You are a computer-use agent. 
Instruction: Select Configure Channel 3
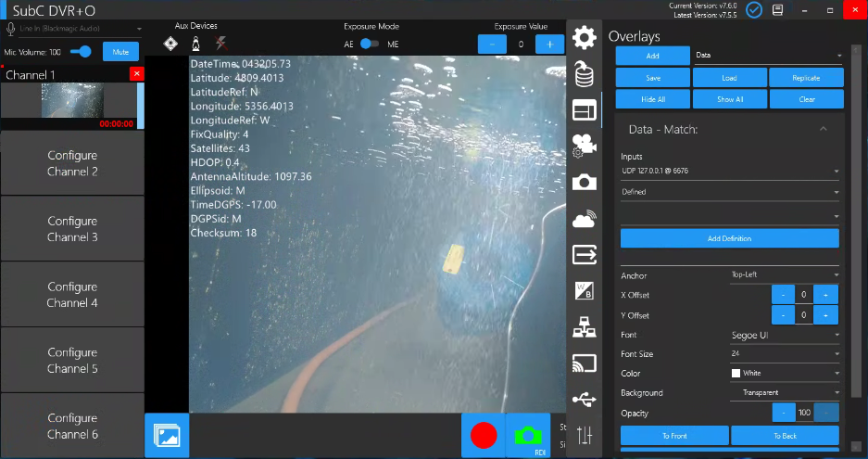coord(72,229)
